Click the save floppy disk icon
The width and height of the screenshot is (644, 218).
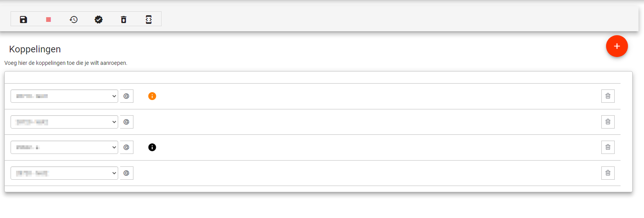(x=23, y=20)
